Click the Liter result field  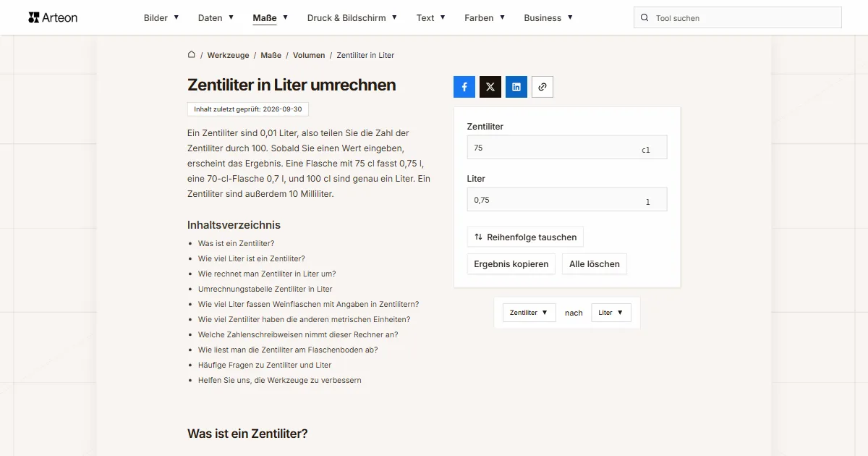pos(567,200)
